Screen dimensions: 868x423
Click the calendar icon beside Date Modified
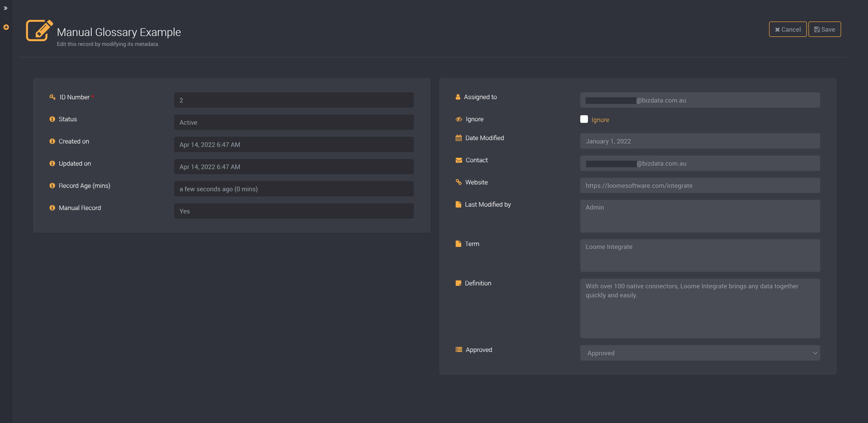[x=459, y=138]
